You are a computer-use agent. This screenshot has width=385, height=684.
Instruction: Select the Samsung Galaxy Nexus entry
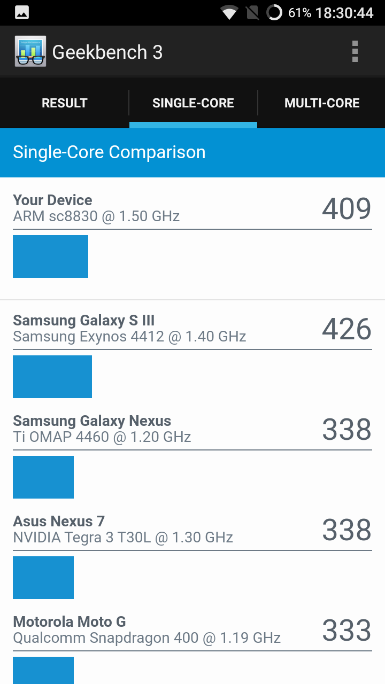(192, 458)
